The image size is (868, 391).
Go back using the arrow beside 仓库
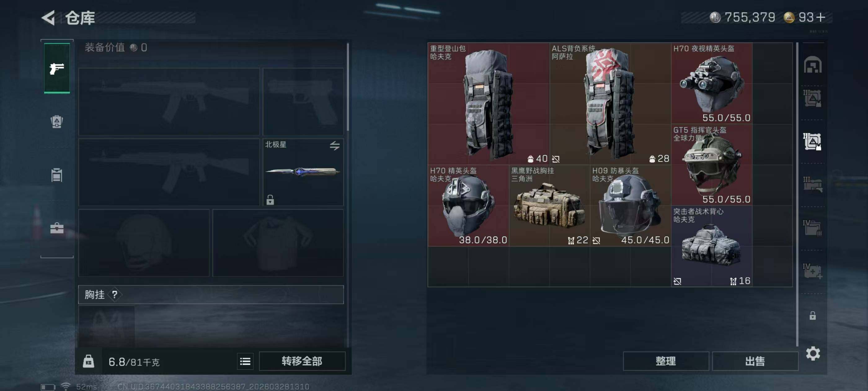point(48,18)
